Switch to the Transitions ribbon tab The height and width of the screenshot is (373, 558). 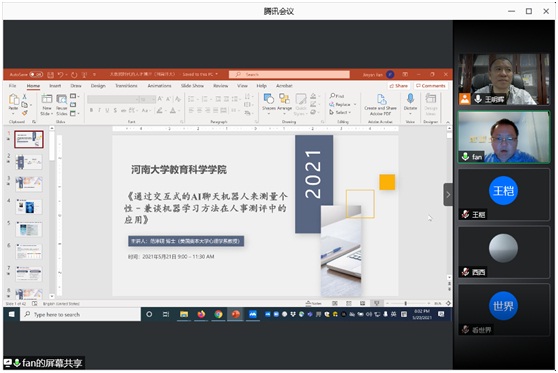coord(126,86)
